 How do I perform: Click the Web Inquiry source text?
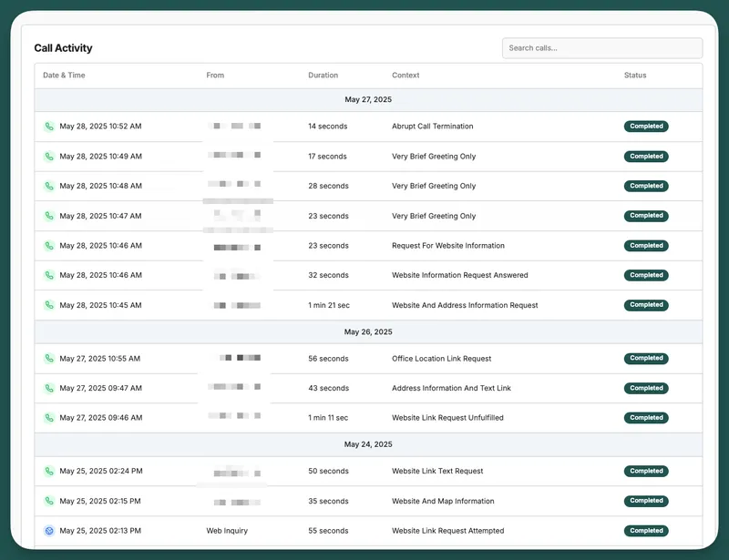(227, 531)
